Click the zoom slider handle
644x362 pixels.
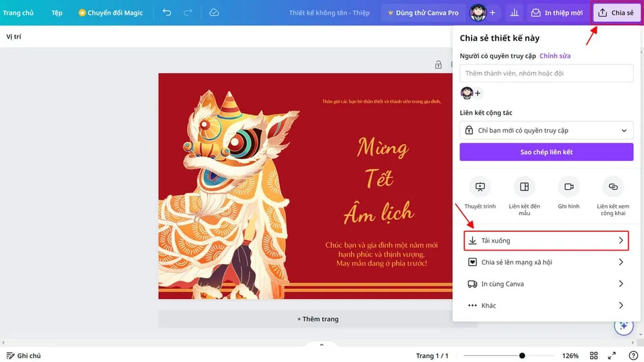(x=522, y=355)
